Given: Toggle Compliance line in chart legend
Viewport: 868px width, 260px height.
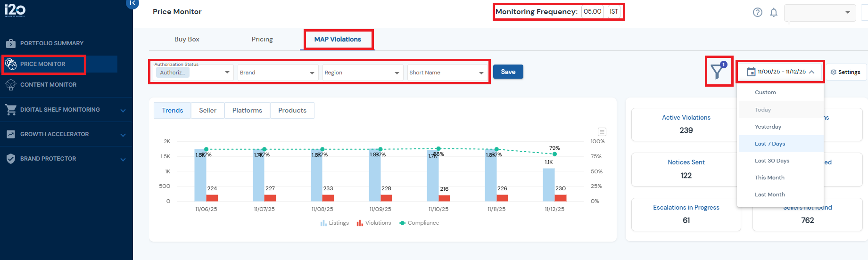Looking at the screenshot, I should tap(419, 223).
